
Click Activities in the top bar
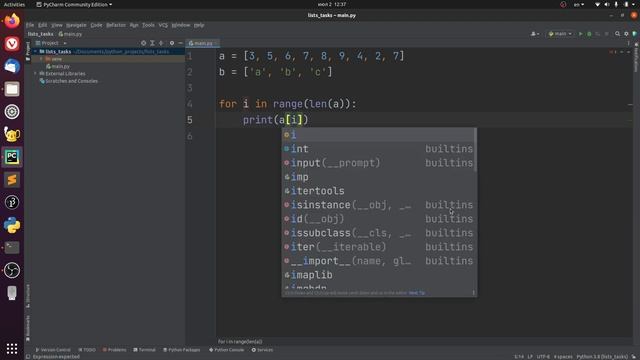point(14,4)
